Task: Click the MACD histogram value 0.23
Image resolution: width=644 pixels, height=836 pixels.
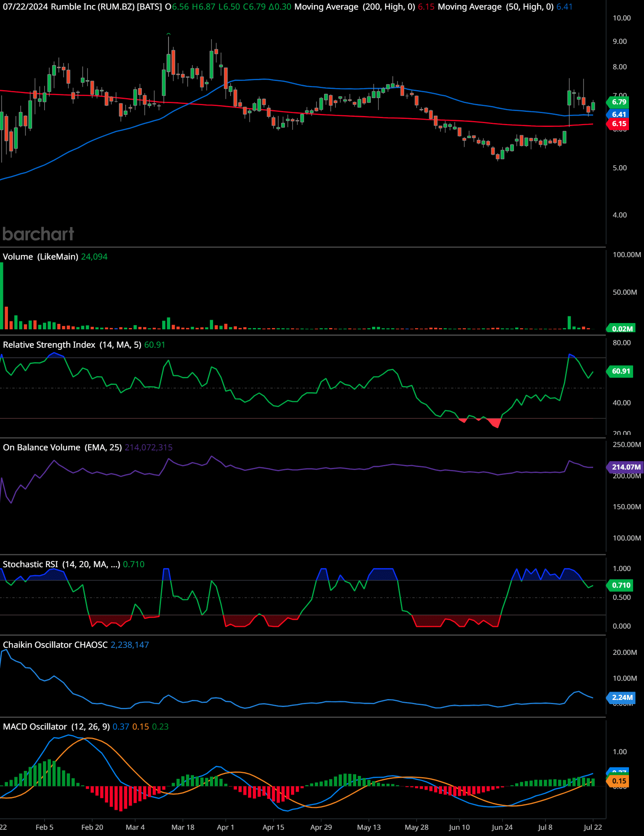Action: pyautogui.click(x=161, y=727)
